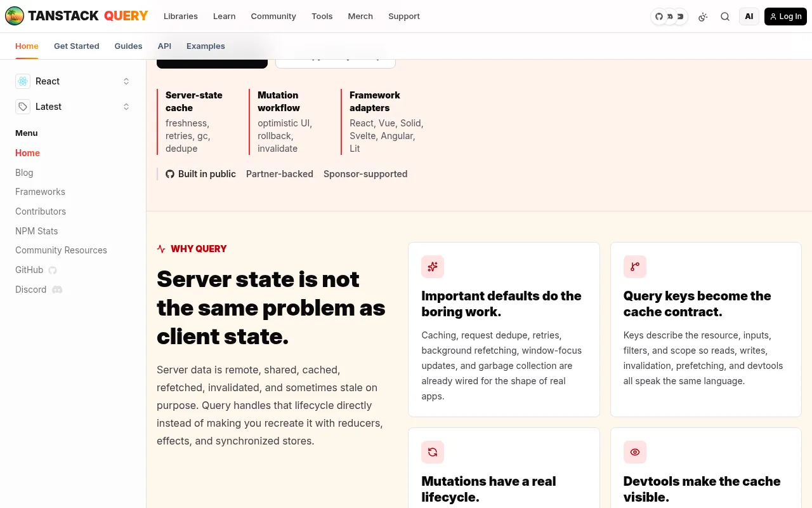Open the Community menu

[273, 17]
